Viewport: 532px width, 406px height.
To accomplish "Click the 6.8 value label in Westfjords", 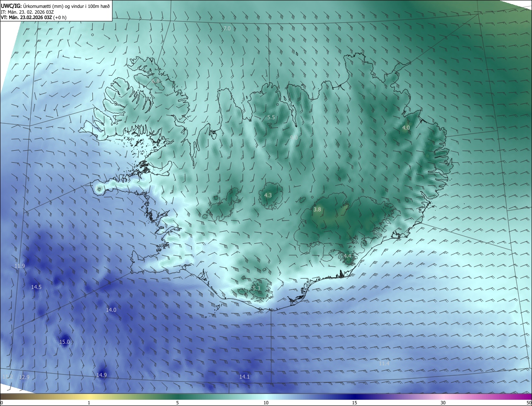I will pyautogui.click(x=156, y=81).
